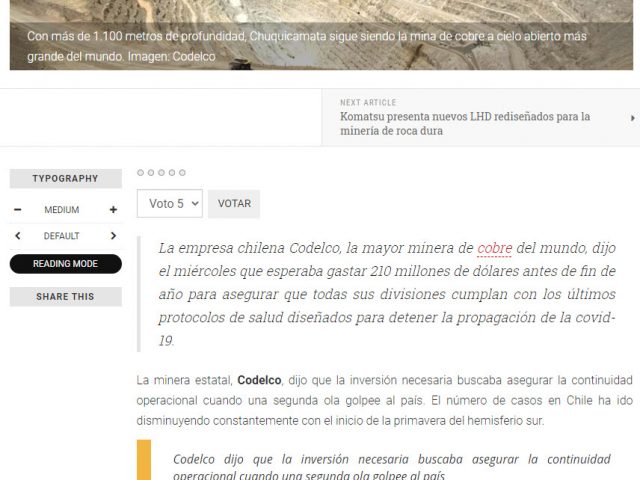Image resolution: width=640 pixels, height=480 pixels.
Task: Click the MEDIUM font size label
Action: tap(62, 210)
